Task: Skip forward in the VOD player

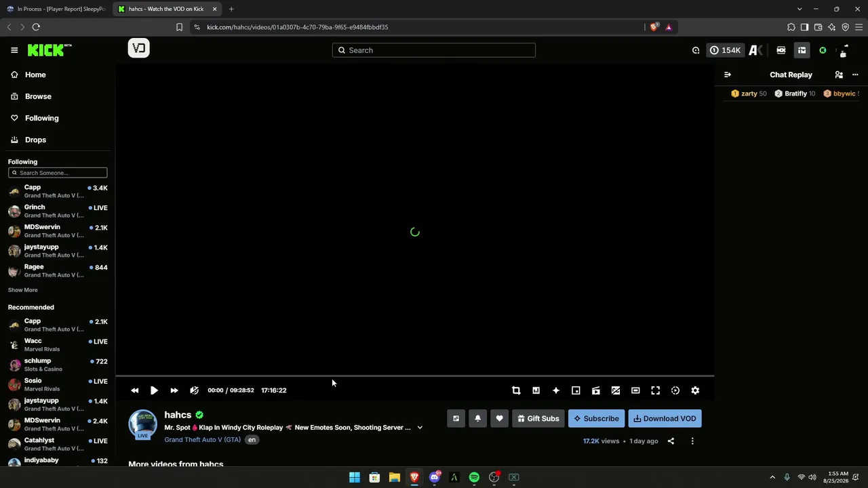Action: click(174, 390)
